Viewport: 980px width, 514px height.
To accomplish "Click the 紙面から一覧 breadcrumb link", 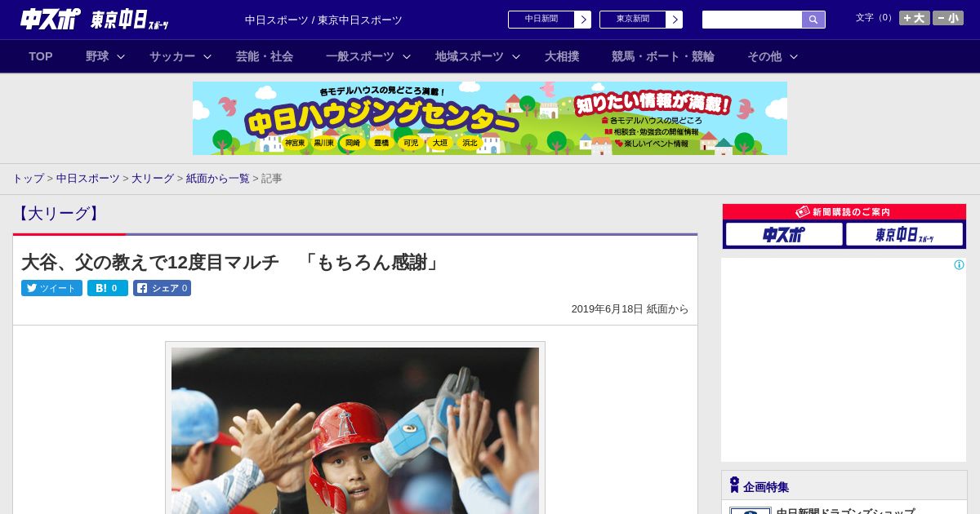I will click(218, 179).
